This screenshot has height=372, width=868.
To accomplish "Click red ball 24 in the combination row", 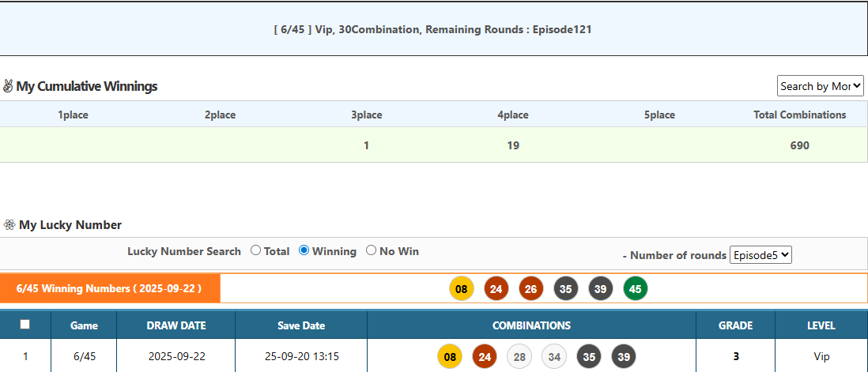I will coord(485,357).
